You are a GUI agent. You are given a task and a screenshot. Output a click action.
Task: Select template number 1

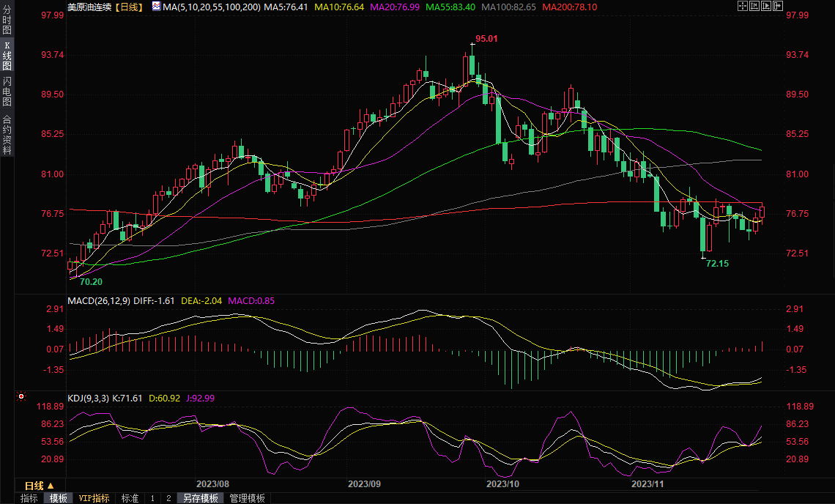click(152, 498)
